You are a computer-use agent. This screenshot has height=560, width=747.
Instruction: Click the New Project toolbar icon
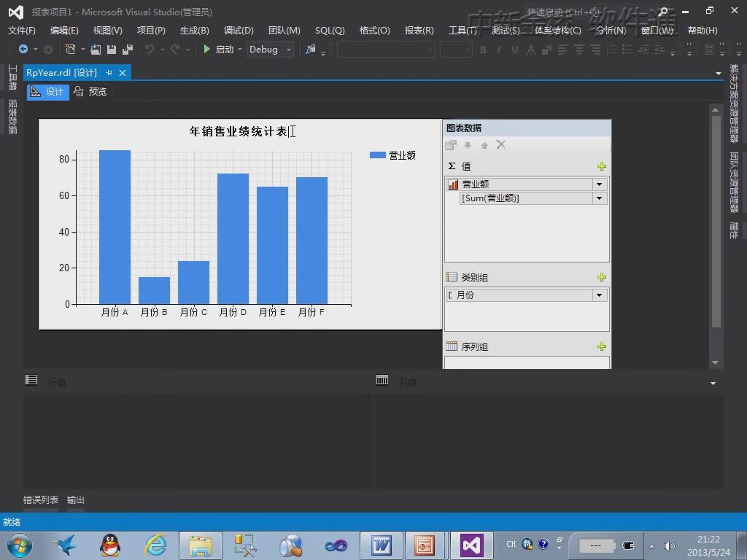click(x=70, y=49)
